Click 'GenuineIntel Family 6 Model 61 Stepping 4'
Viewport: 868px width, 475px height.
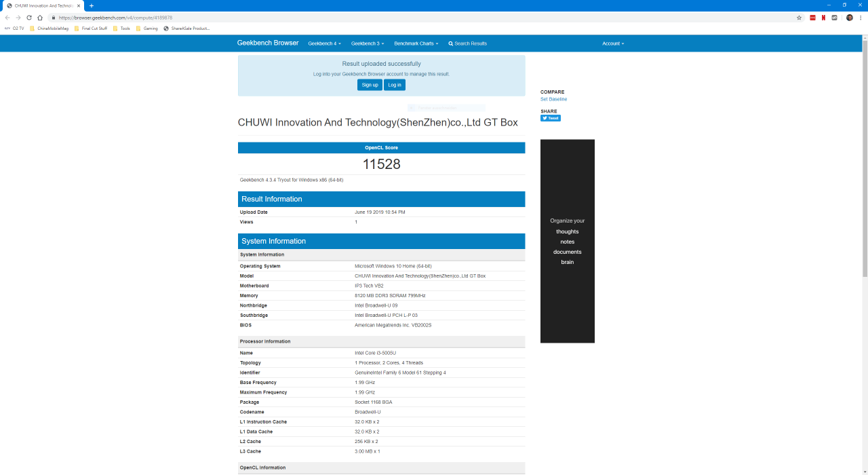400,373
